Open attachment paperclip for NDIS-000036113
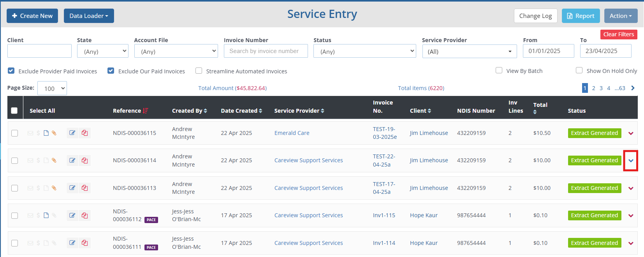 54,188
